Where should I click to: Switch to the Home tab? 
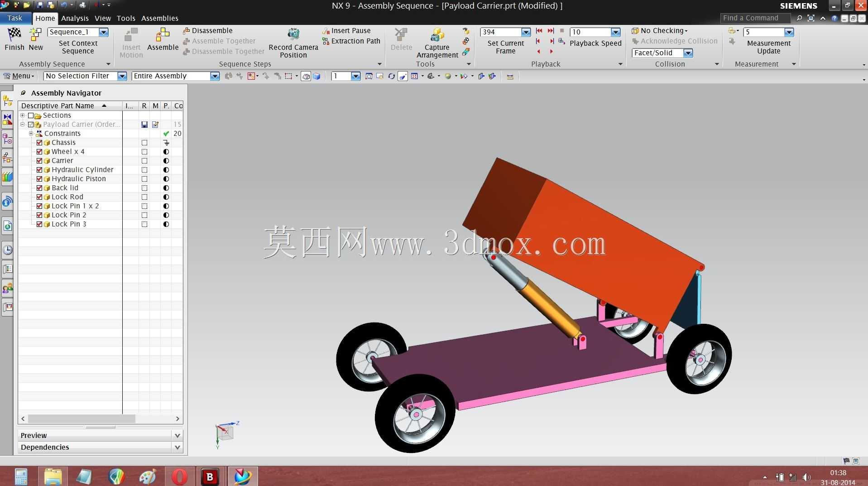(x=45, y=18)
